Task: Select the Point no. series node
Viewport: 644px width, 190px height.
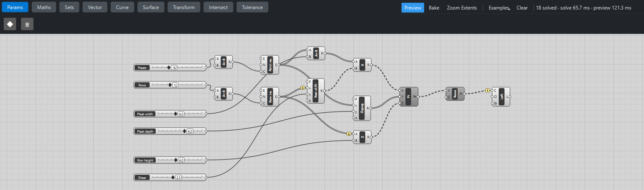Action: (x=270, y=65)
